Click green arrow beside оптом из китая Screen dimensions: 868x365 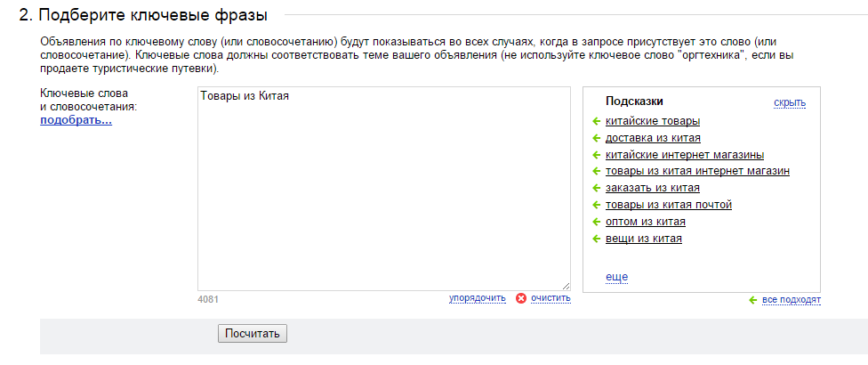point(596,222)
